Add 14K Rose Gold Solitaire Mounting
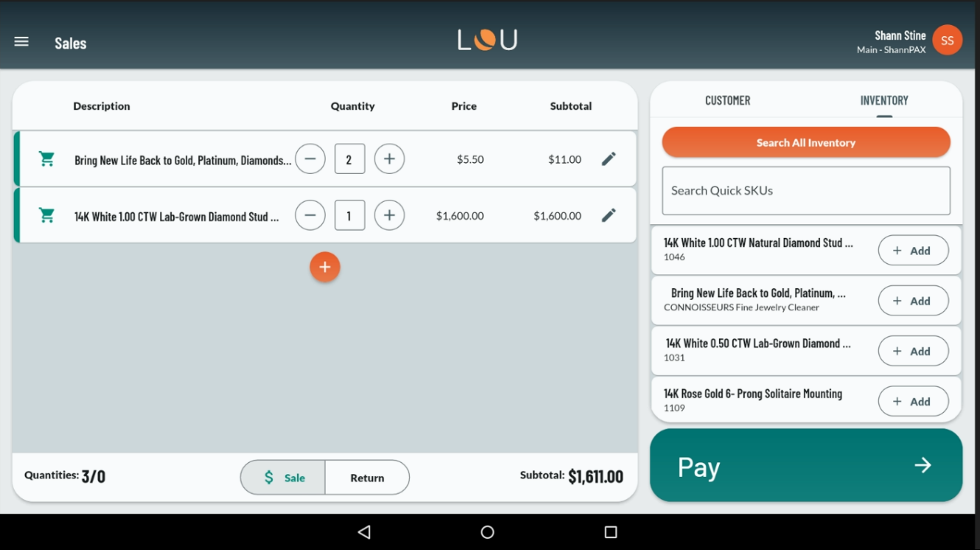 point(913,402)
